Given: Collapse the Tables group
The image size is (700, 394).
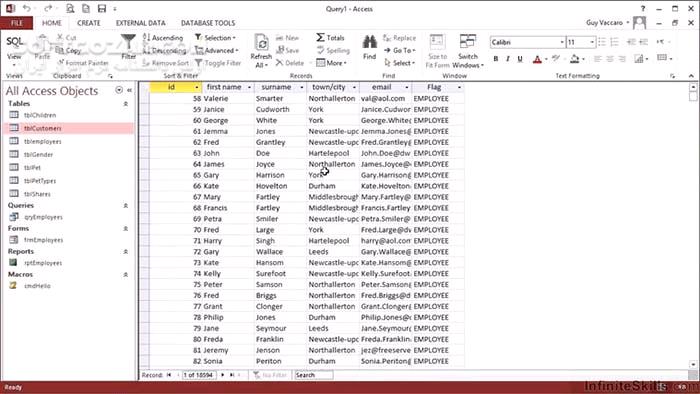Looking at the screenshot, I should point(125,104).
